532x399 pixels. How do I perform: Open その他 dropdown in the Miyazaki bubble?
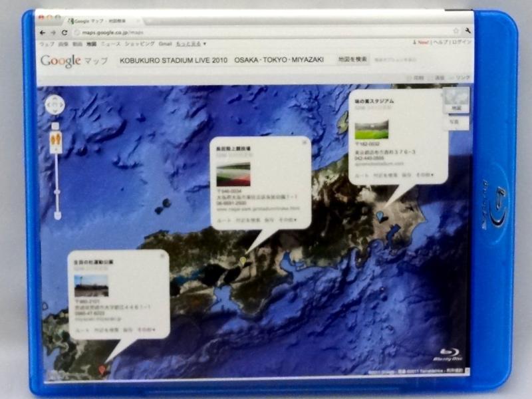click(146, 329)
